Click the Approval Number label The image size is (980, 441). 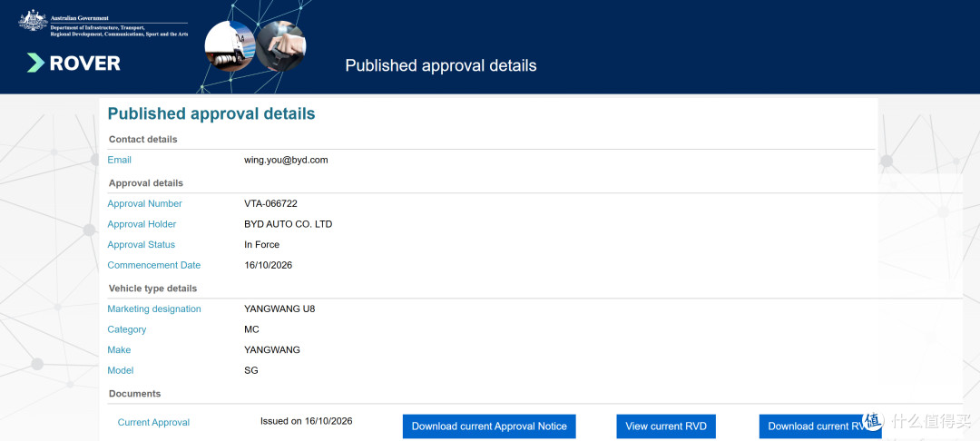tap(145, 203)
